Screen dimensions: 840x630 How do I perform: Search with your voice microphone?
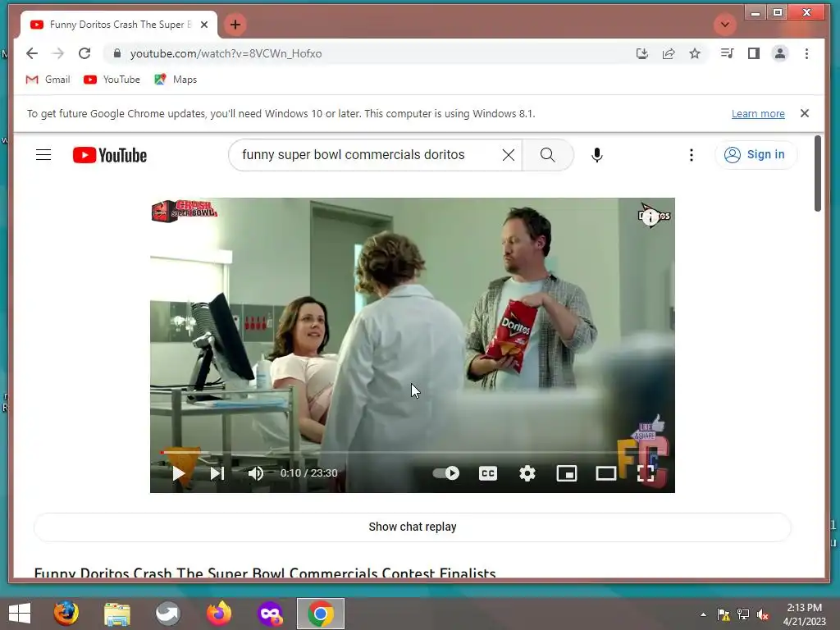point(597,155)
